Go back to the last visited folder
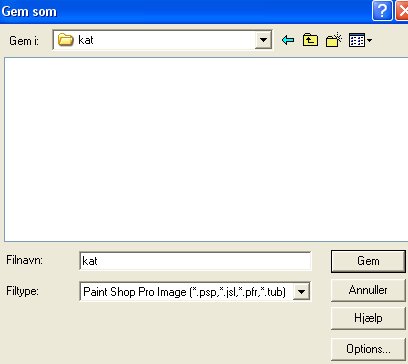 [288, 40]
